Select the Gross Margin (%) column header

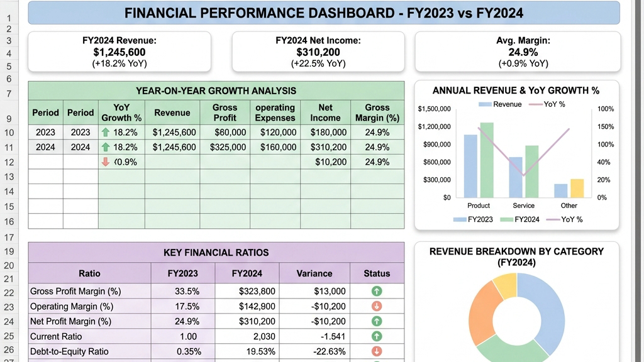point(377,112)
